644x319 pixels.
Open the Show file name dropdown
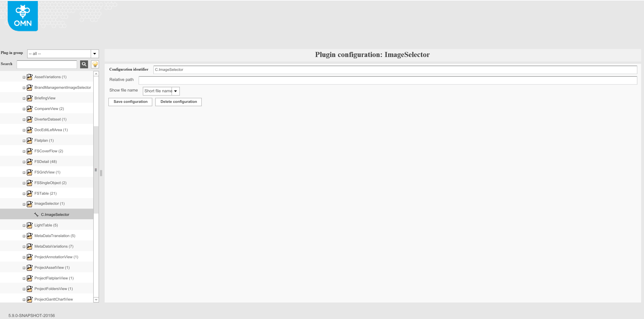click(x=176, y=91)
